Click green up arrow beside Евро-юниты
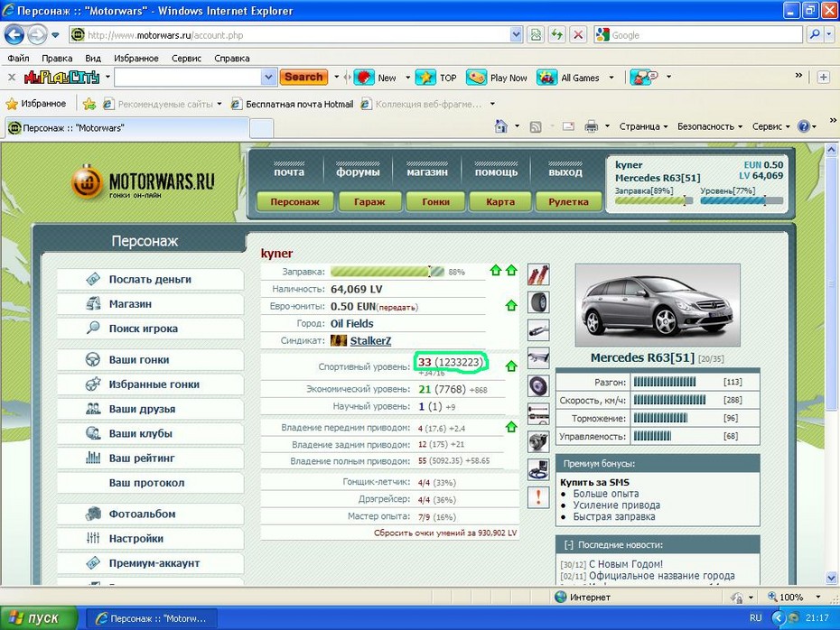The height and width of the screenshot is (630, 840). [511, 305]
